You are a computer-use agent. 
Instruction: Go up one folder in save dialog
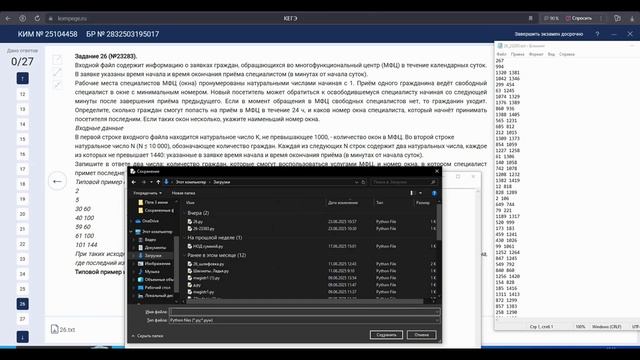158,182
